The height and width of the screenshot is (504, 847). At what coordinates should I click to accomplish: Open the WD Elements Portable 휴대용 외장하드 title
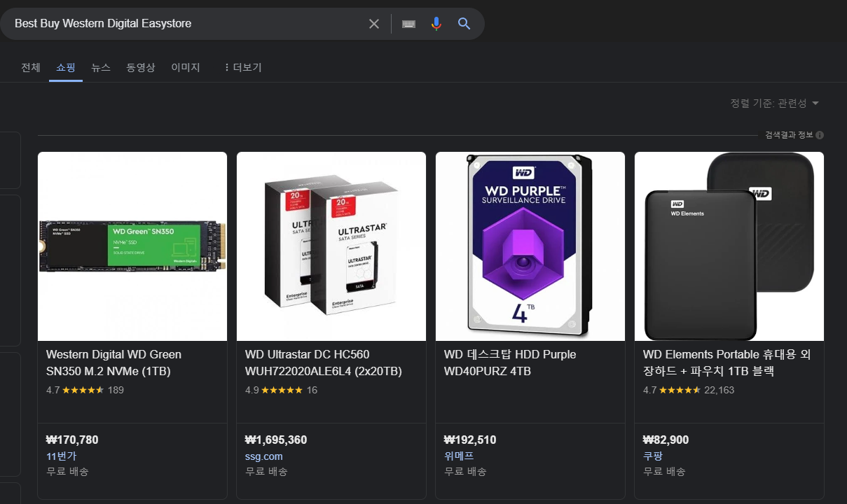(727, 363)
